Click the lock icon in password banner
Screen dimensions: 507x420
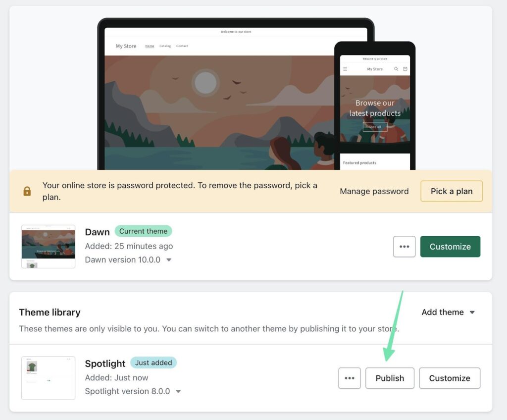tap(27, 191)
